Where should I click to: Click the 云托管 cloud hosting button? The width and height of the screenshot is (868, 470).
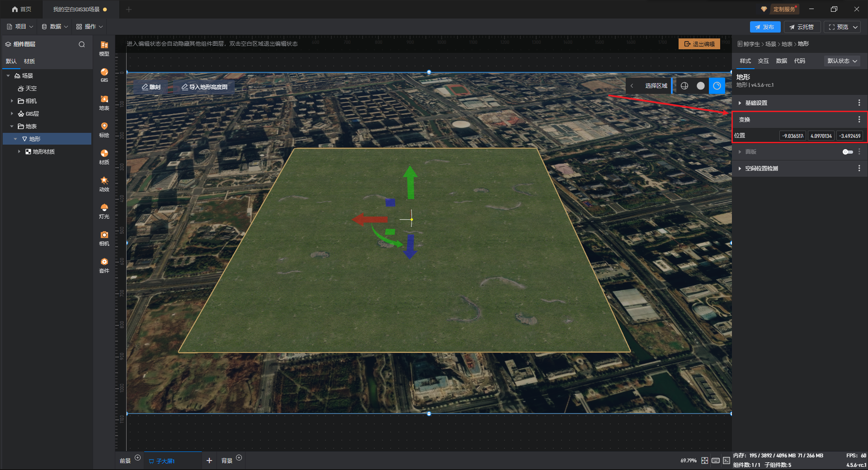pyautogui.click(x=802, y=27)
